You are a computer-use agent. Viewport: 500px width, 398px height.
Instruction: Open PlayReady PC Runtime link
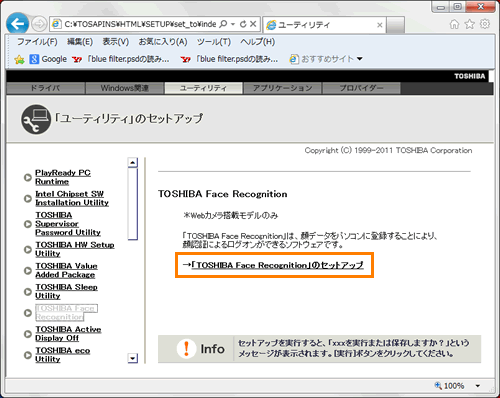point(63,177)
